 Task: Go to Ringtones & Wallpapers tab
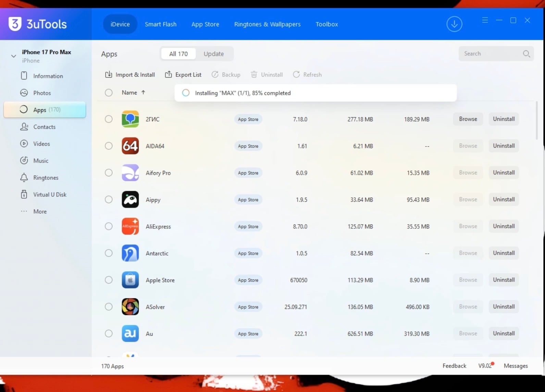click(267, 24)
